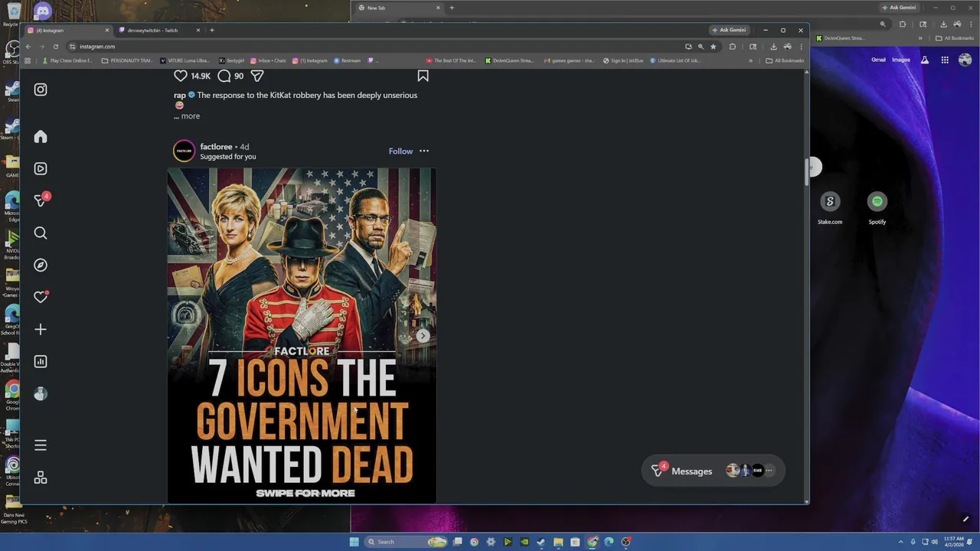Close the Twitch tab

(198, 30)
